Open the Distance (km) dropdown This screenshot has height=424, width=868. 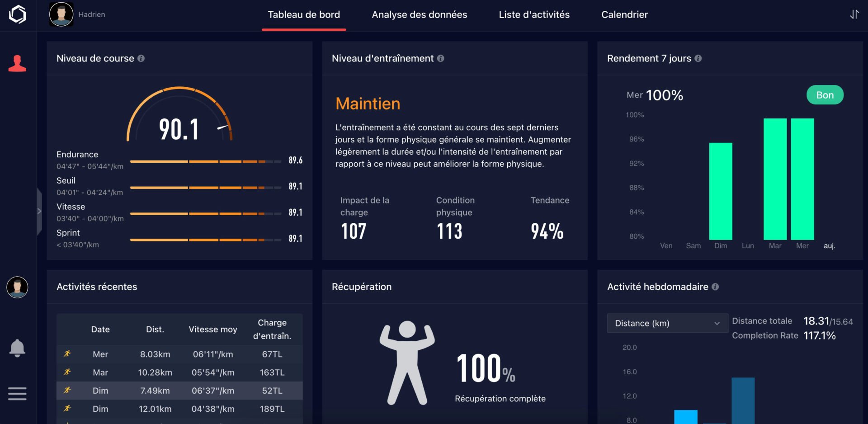(667, 323)
